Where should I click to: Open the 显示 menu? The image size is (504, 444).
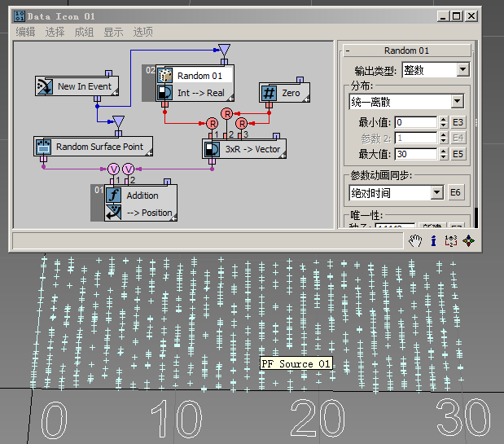(113, 32)
